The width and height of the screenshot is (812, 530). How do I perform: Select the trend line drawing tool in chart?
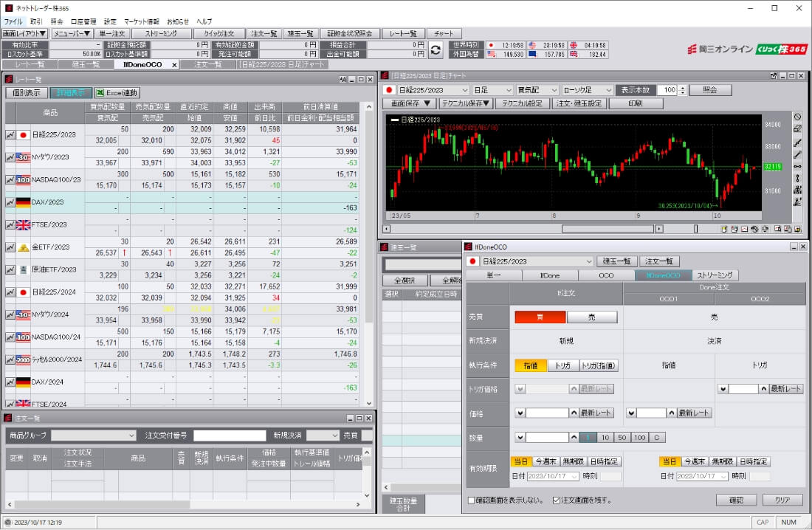[x=797, y=142]
